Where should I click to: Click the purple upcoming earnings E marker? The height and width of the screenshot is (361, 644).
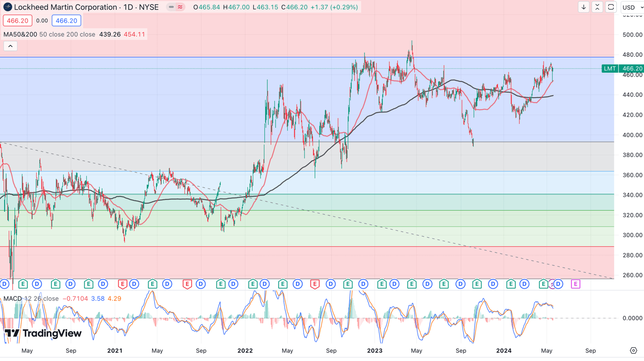(x=575, y=284)
